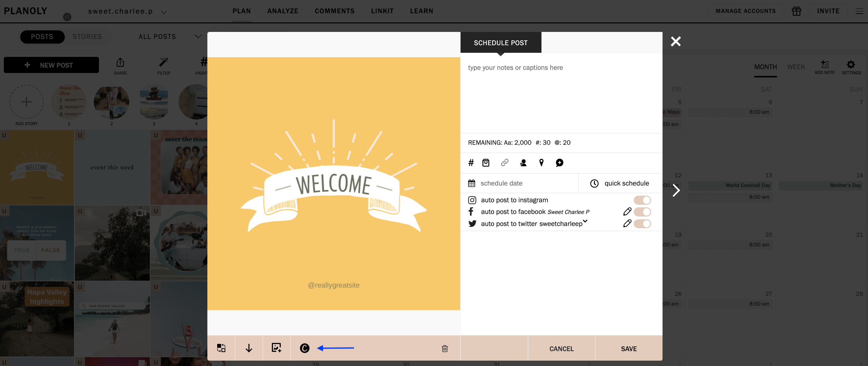868x366 pixels.
Task: Add location with the pin icon
Action: (x=541, y=163)
